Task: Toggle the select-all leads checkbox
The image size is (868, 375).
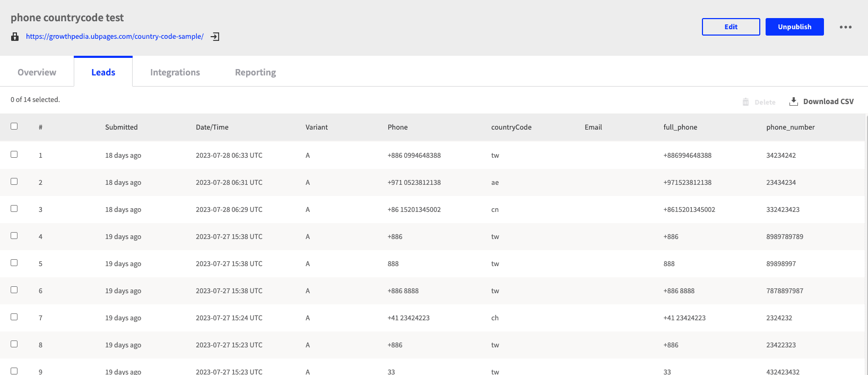Action: pos(14,126)
